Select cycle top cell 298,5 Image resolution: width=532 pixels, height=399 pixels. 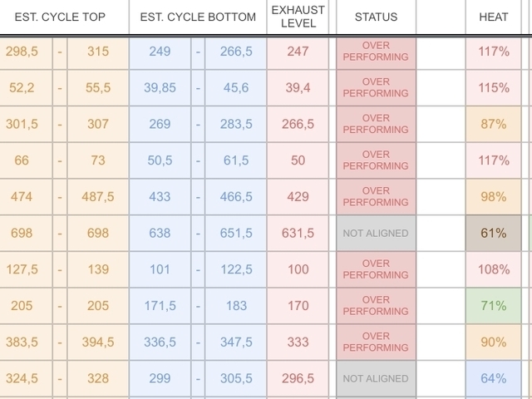[x=23, y=52]
